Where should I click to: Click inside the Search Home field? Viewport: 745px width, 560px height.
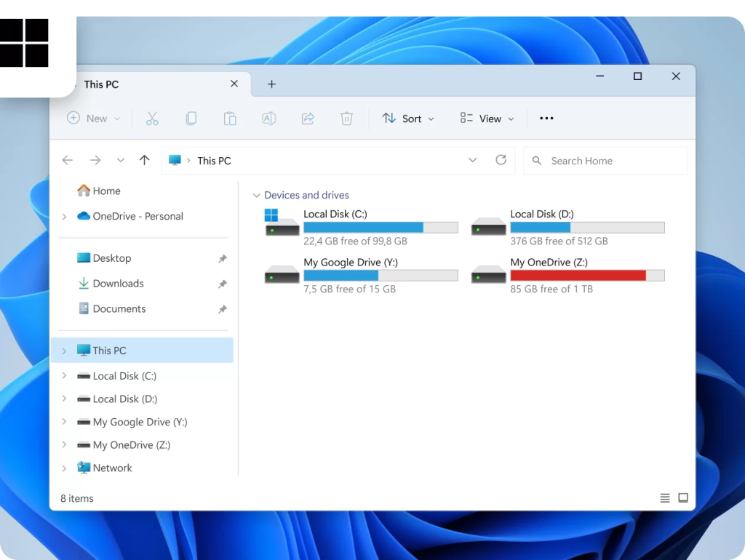point(605,160)
